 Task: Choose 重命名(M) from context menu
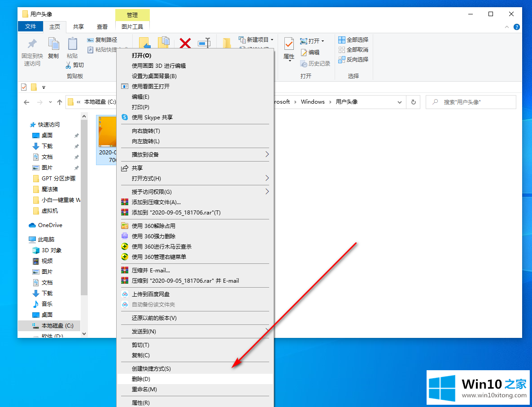click(x=195, y=389)
